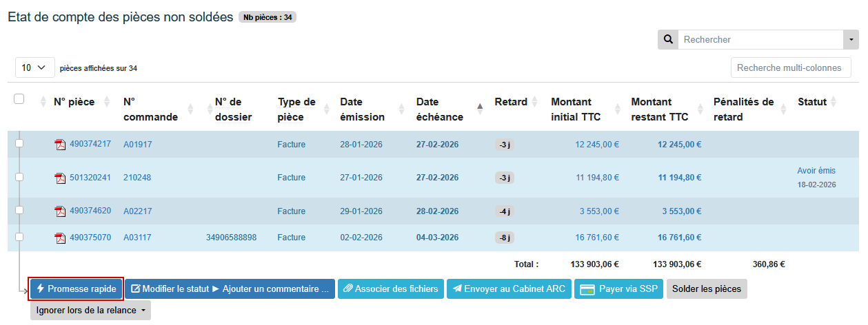Open Ignorer lors de la relance dropdown
Image resolution: width=868 pixels, height=325 pixels.
point(90,311)
